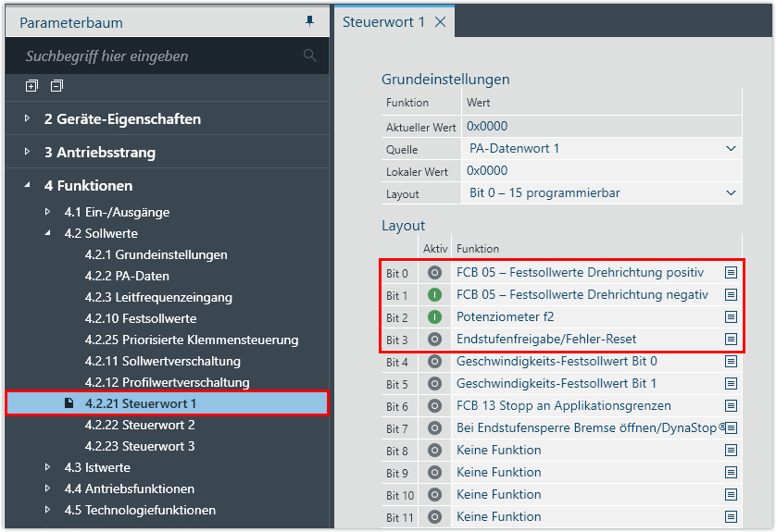Image resolution: width=776 pixels, height=532 pixels.
Task: Toggle the Bit 3 active indicator
Action: (434, 340)
